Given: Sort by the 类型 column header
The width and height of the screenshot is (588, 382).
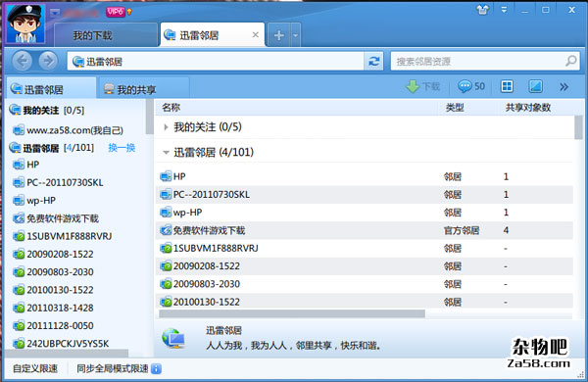Looking at the screenshot, I should click(x=455, y=108).
